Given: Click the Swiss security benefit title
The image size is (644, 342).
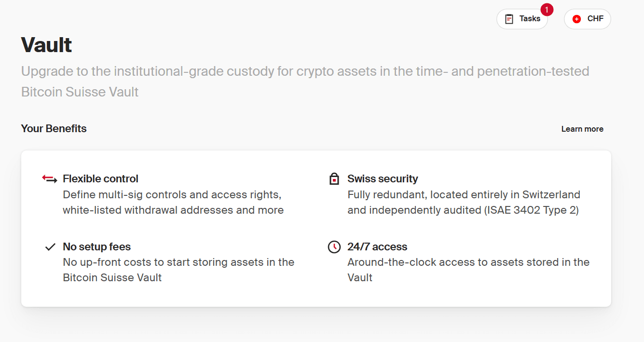Looking at the screenshot, I should (x=383, y=179).
